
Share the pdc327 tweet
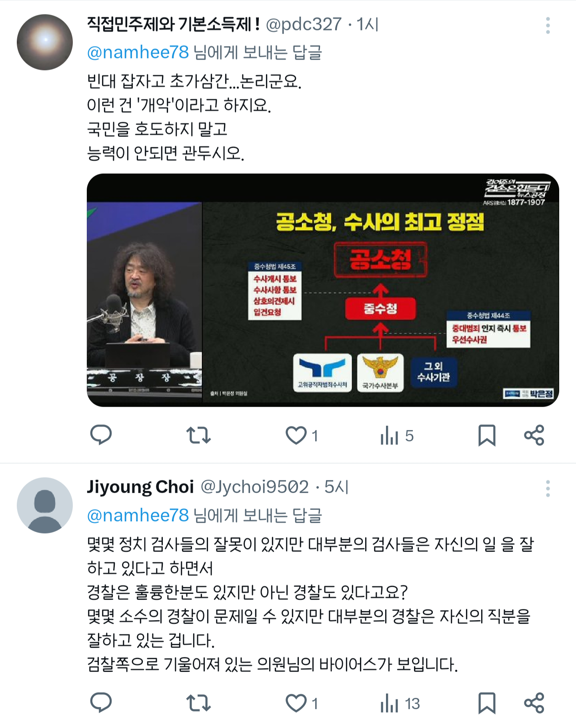click(x=534, y=435)
